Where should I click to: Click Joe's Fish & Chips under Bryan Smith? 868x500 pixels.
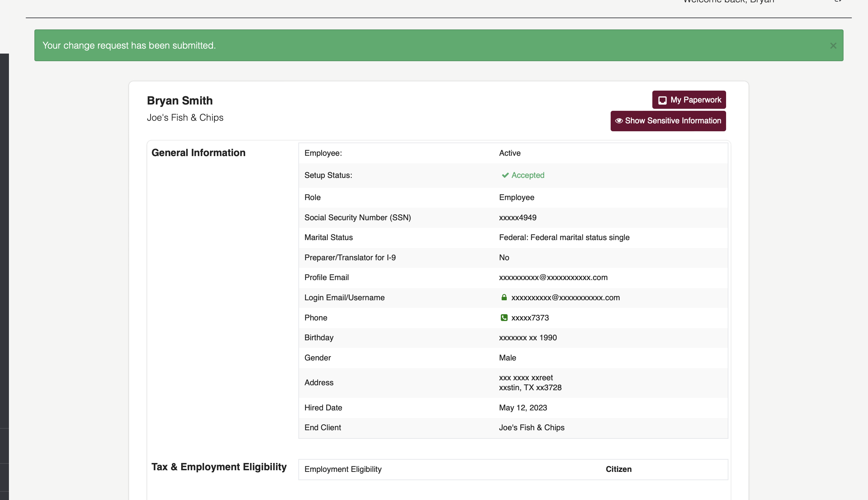coord(185,117)
